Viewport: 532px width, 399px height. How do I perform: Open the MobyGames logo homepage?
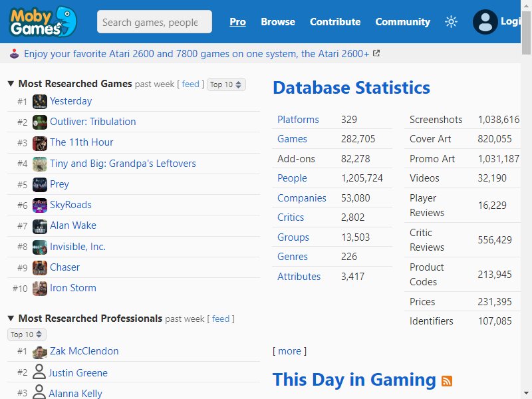point(43,22)
